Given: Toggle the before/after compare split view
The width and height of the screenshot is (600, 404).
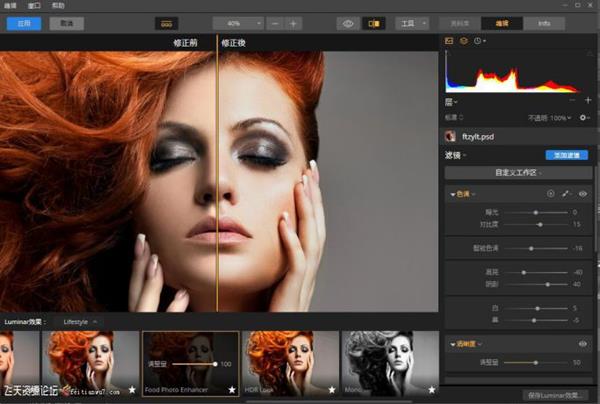Looking at the screenshot, I should point(375,22).
